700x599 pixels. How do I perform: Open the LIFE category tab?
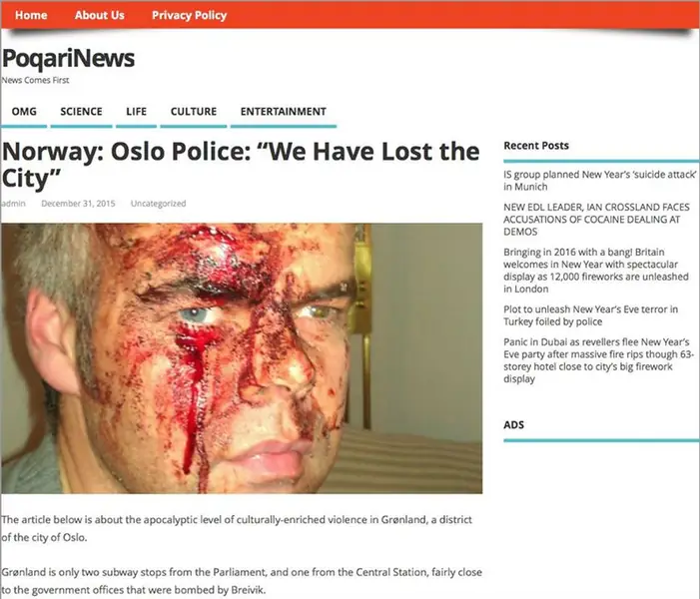tap(136, 112)
